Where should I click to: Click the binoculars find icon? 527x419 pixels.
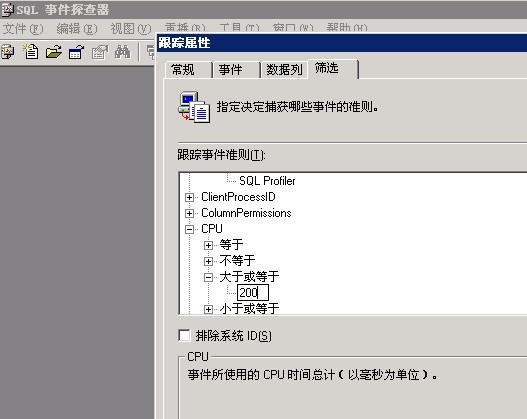point(122,52)
